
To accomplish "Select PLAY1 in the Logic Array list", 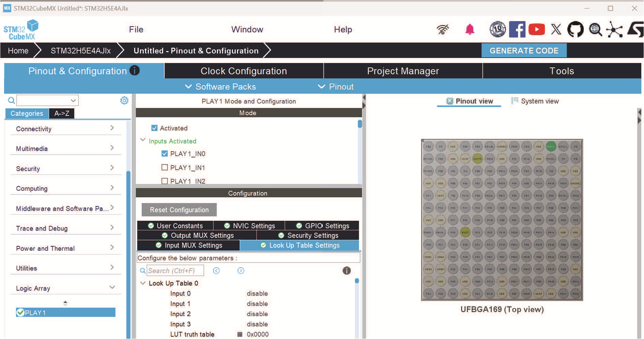I will point(66,312).
